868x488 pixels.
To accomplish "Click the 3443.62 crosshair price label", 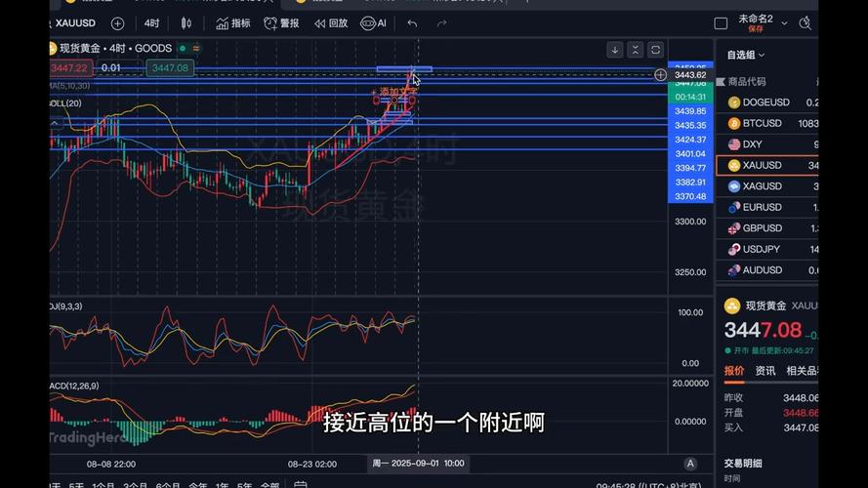I will 690,75.
